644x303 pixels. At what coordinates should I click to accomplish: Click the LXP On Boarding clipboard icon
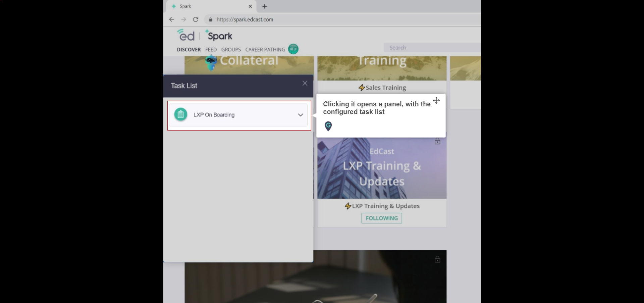[x=180, y=114]
